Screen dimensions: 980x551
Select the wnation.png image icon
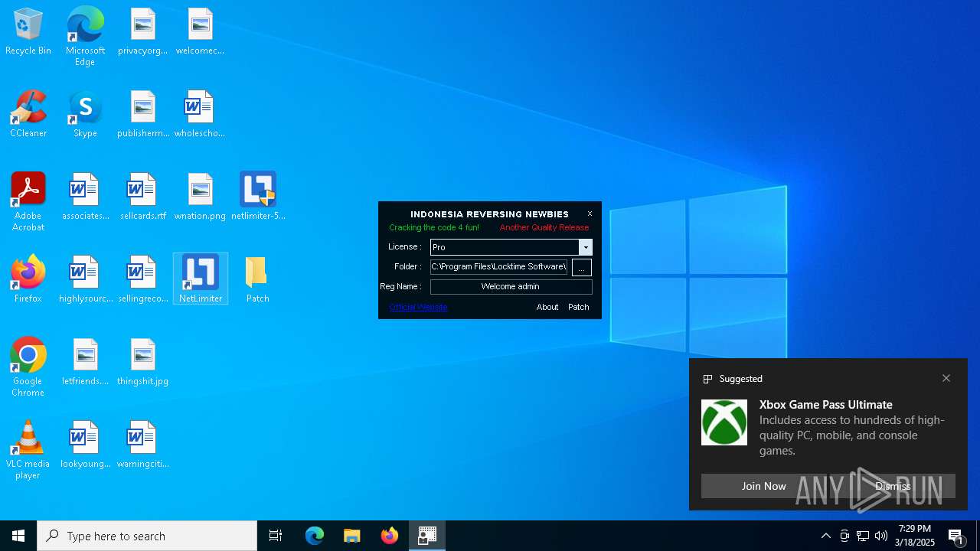click(x=200, y=197)
